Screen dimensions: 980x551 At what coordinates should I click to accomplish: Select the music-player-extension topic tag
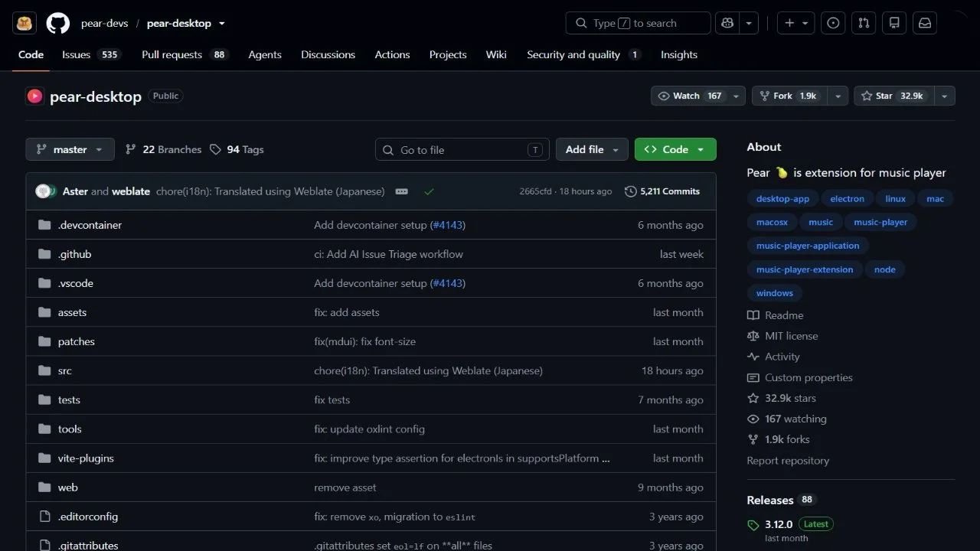click(x=805, y=269)
